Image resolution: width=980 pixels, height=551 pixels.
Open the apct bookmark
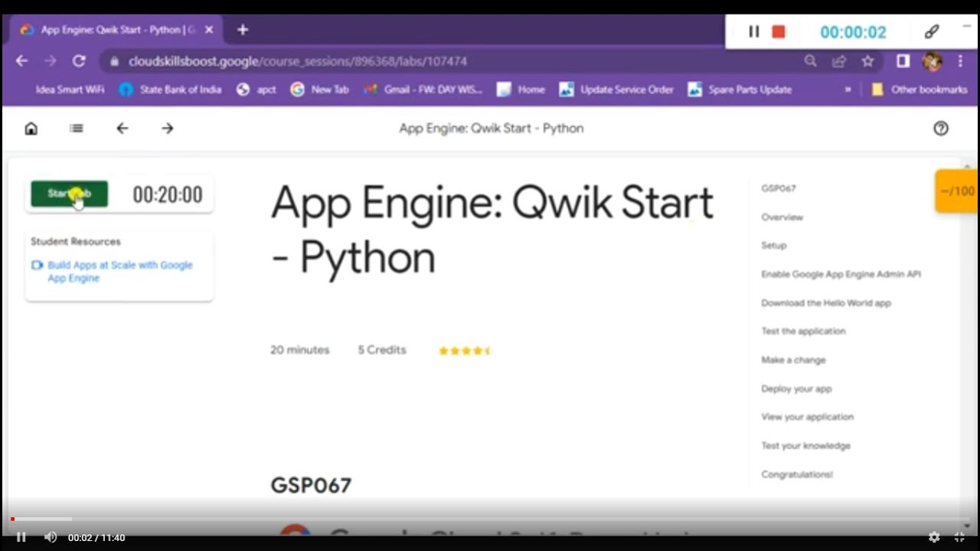pos(256,90)
